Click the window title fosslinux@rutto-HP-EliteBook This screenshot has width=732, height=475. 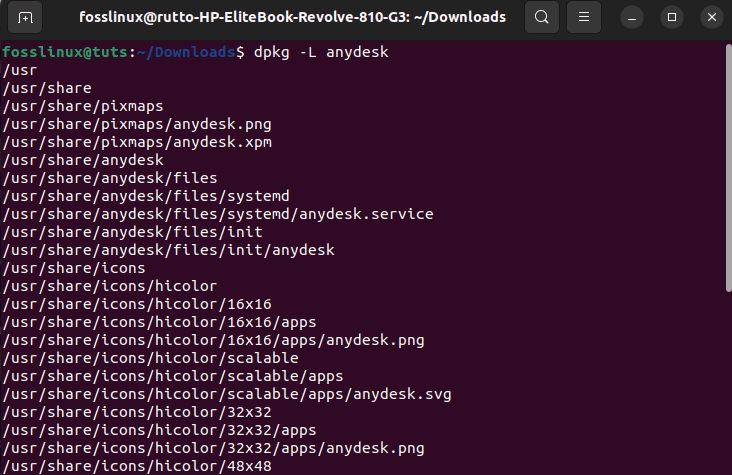(292, 17)
